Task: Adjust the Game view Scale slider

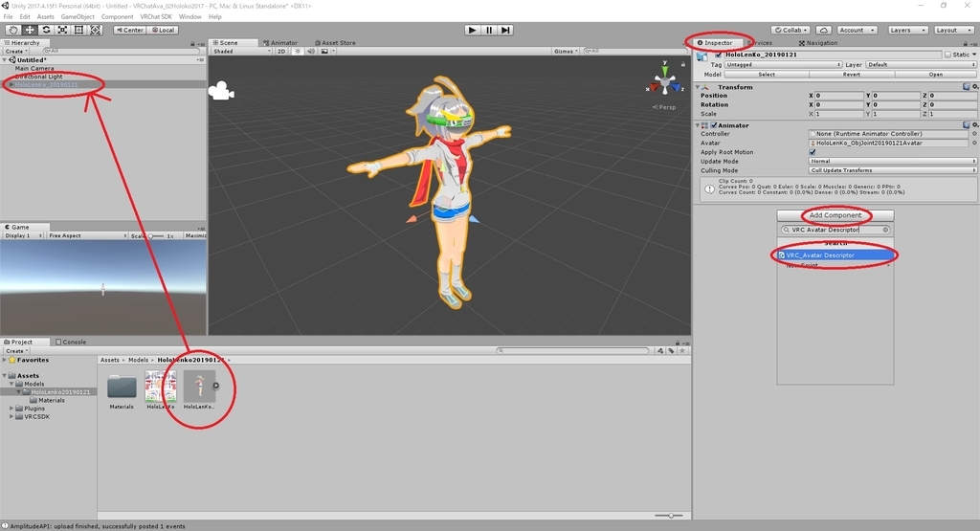Action: pos(154,235)
